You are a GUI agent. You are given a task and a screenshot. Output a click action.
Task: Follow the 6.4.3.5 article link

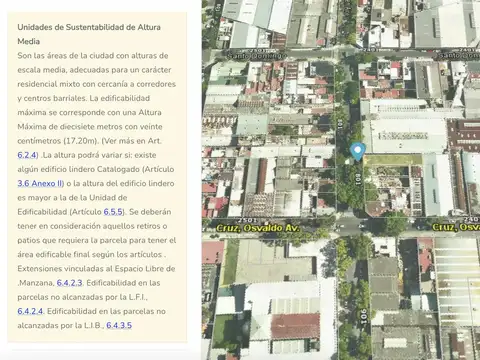coord(119,325)
